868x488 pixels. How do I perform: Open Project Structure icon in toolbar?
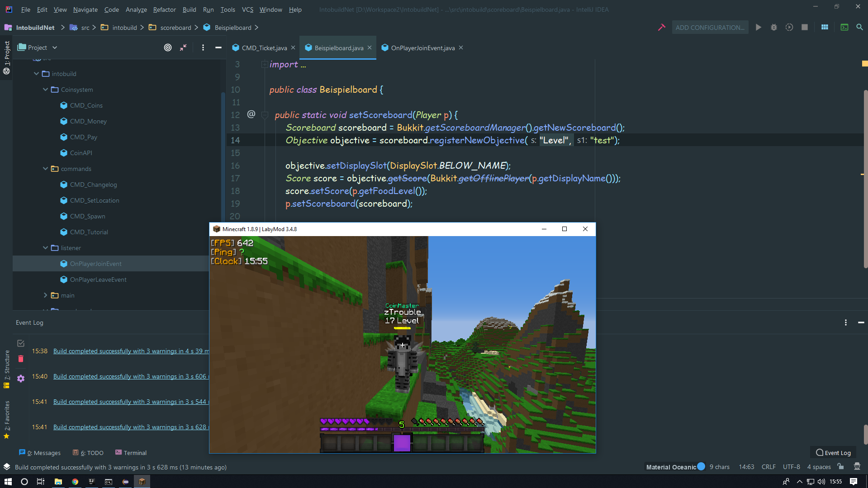tap(825, 27)
